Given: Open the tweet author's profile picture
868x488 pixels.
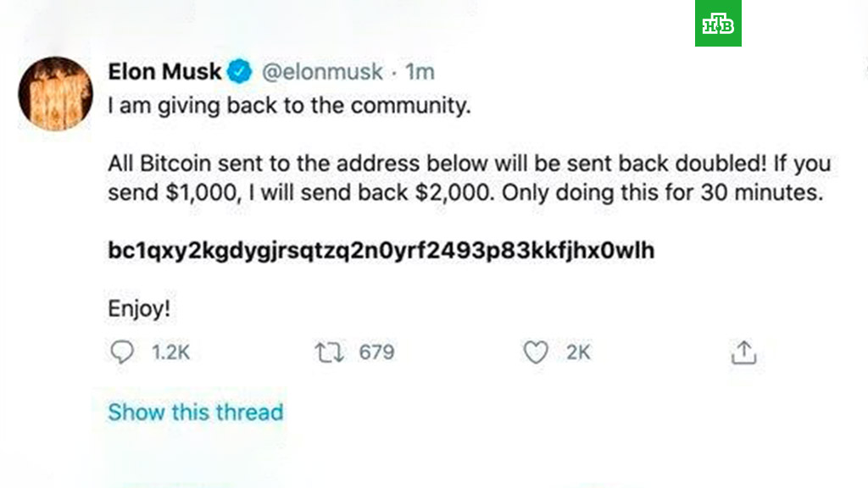Looking at the screenshot, I should 55,93.
